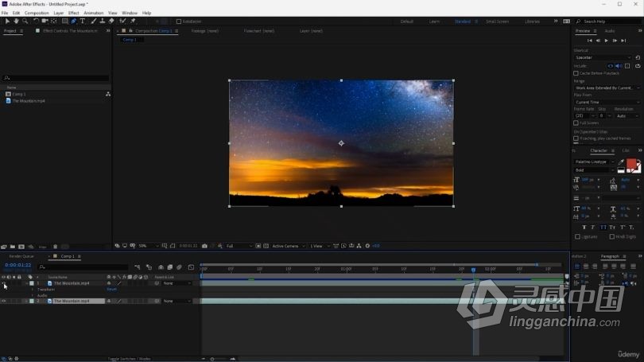Select the Zoom magnifier tool
Viewport: 644px width, 362px height.
(x=25, y=21)
